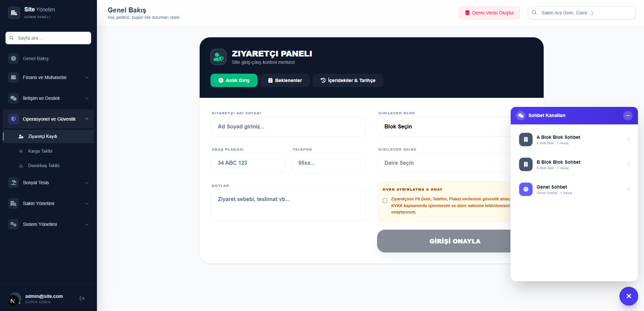Click the GİRİŞİ ONAYLA button
This screenshot has width=644, height=311.
click(x=444, y=241)
